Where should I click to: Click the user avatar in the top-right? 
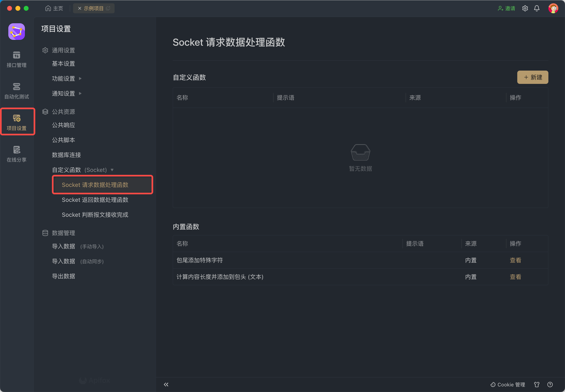pyautogui.click(x=553, y=8)
